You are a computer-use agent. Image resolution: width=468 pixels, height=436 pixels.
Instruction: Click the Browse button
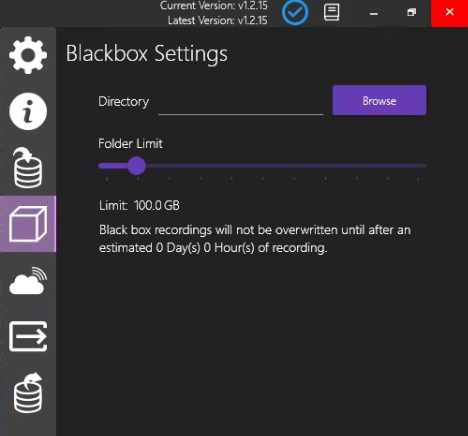click(x=379, y=100)
